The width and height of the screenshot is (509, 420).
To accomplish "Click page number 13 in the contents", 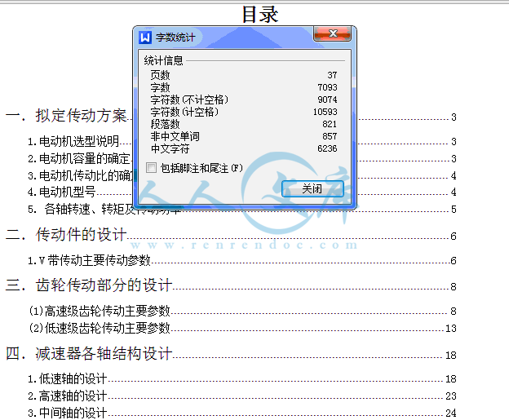I will (x=451, y=329).
